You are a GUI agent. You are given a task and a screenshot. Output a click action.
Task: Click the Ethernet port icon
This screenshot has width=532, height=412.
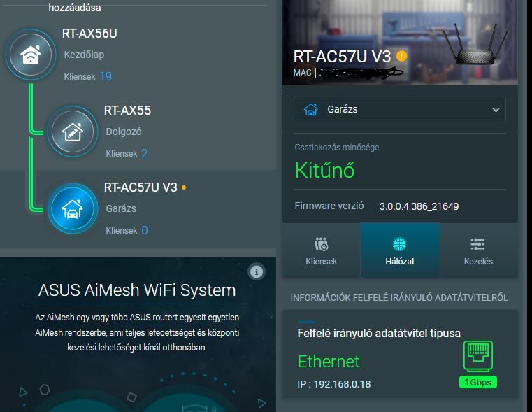coord(477,356)
